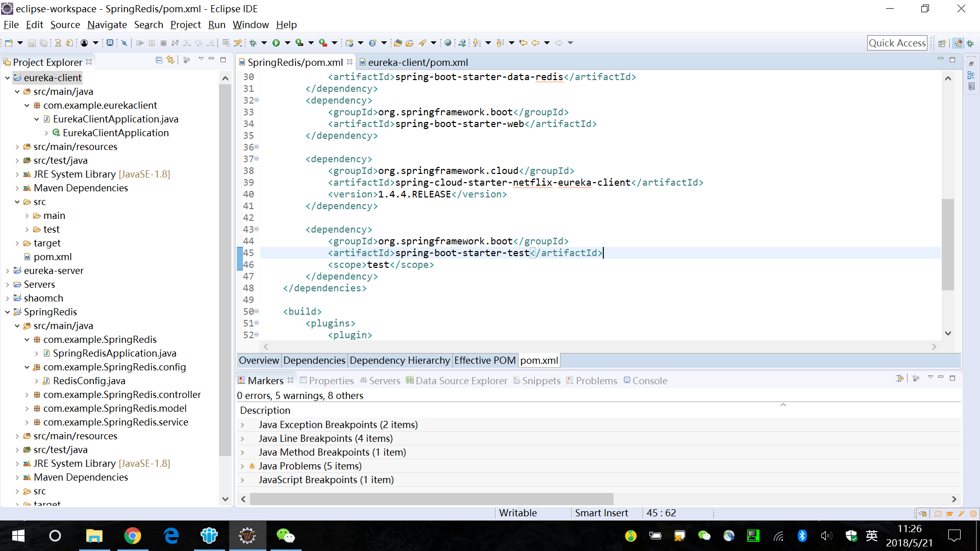Open the Run button dropdown arrow
980x551 pixels.
pyautogui.click(x=287, y=43)
